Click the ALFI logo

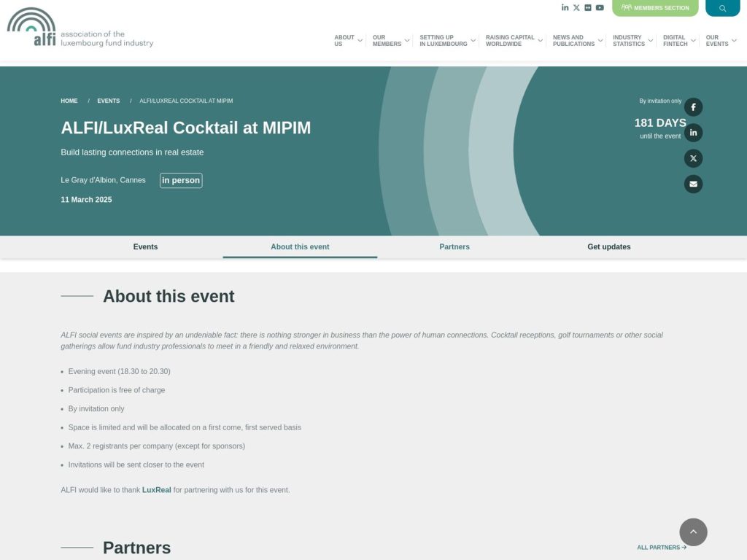(80, 30)
